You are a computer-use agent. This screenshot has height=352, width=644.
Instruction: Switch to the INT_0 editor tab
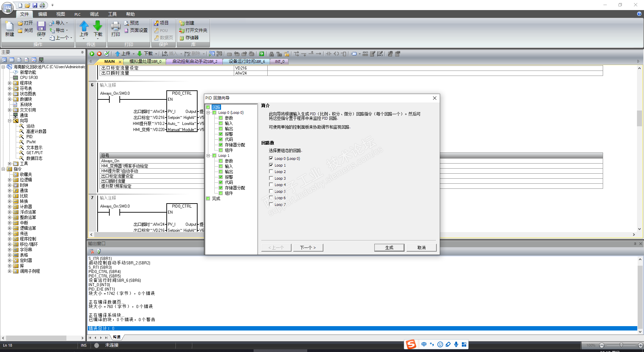pos(279,61)
